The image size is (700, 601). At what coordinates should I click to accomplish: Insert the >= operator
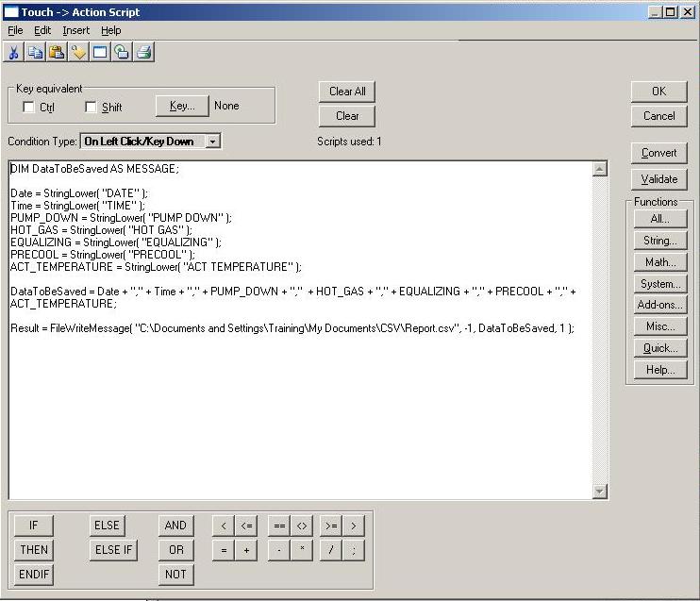[331, 526]
